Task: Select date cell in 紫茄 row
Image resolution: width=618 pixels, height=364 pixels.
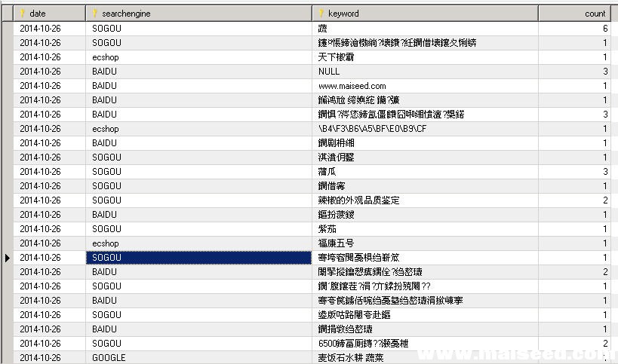Action: click(50, 229)
